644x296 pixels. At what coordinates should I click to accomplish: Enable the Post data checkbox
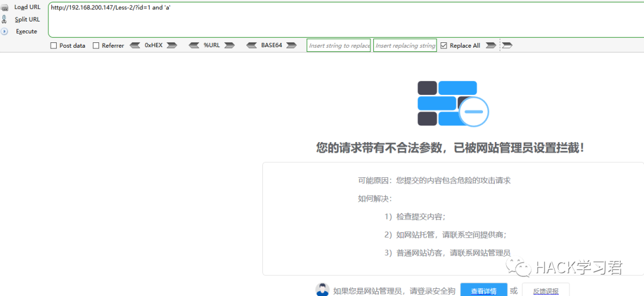pos(54,45)
